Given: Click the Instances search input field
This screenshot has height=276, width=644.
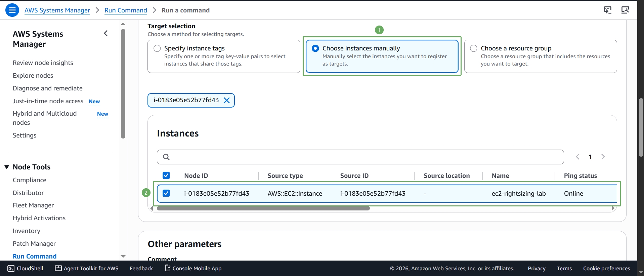Looking at the screenshot, I should [360, 157].
